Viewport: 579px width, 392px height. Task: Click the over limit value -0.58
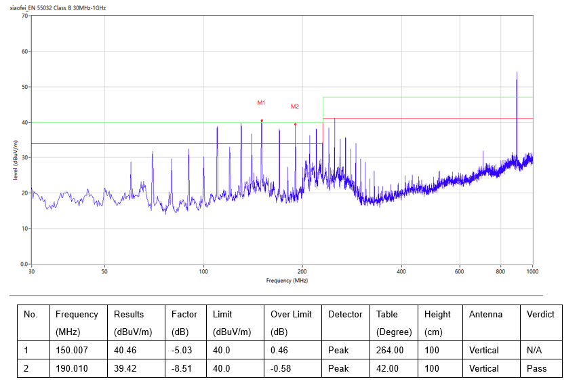[x=281, y=368]
